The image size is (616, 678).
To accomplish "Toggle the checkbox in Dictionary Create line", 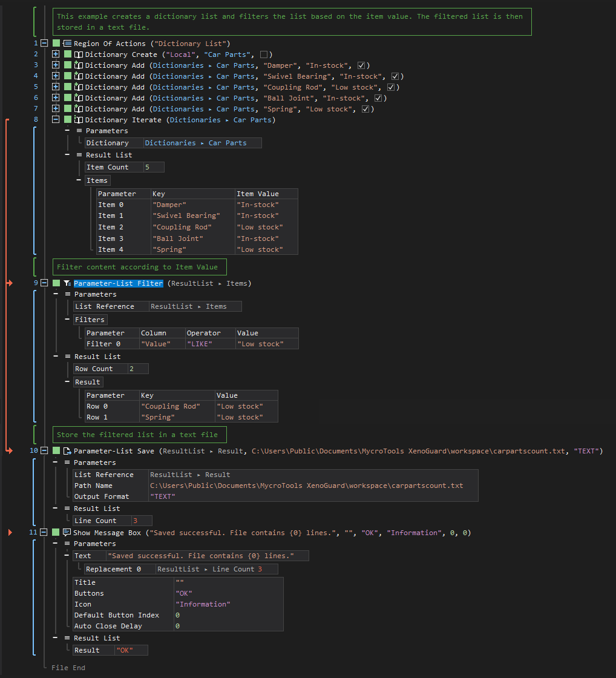I will [x=264, y=54].
